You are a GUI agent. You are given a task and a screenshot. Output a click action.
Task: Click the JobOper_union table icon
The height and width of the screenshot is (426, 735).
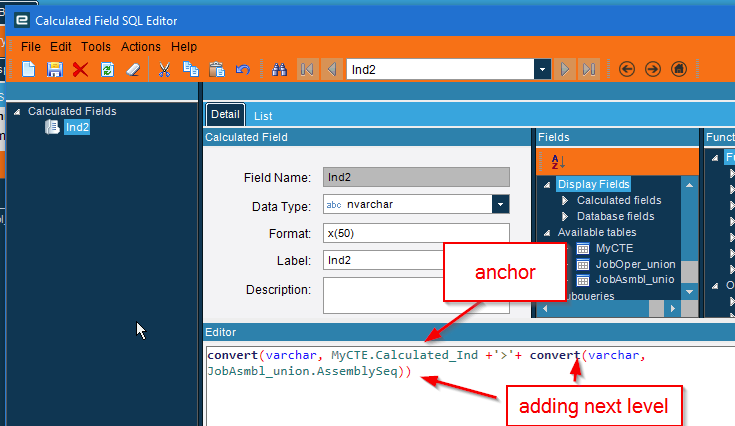click(583, 265)
